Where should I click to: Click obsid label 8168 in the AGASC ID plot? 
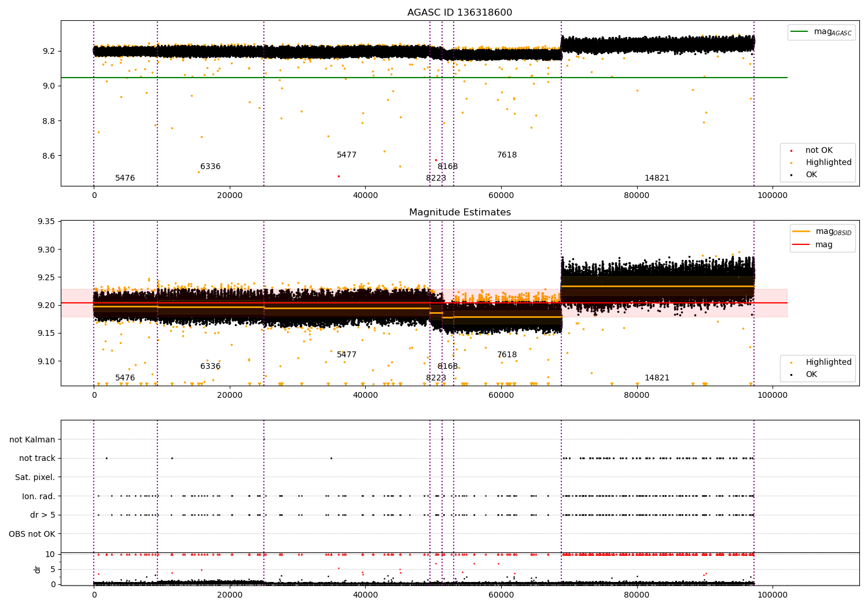tap(447, 167)
